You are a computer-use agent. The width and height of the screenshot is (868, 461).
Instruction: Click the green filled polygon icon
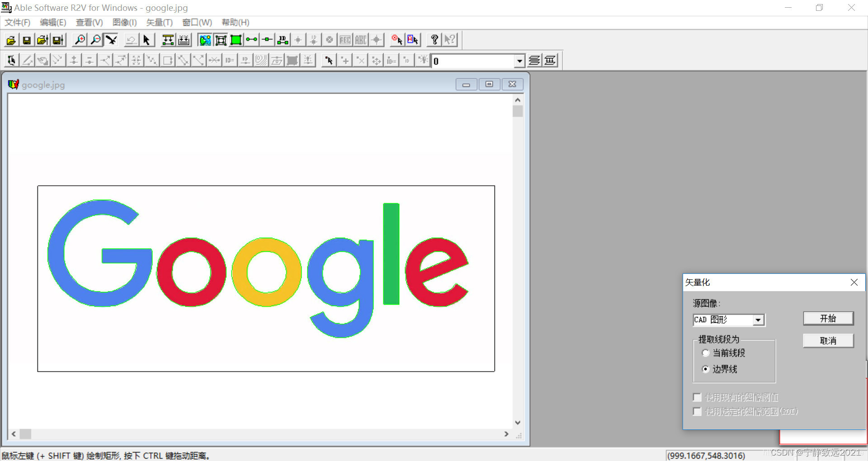point(236,40)
